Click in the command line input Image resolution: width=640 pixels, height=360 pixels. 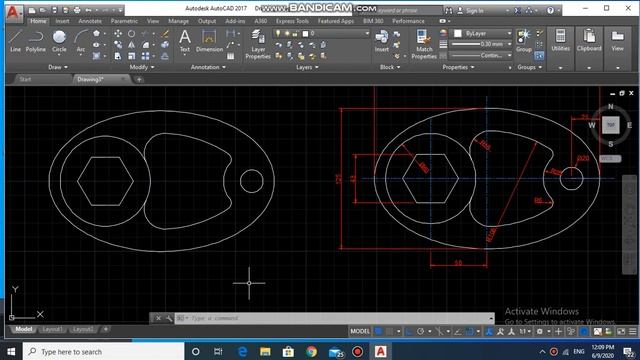click(333, 318)
